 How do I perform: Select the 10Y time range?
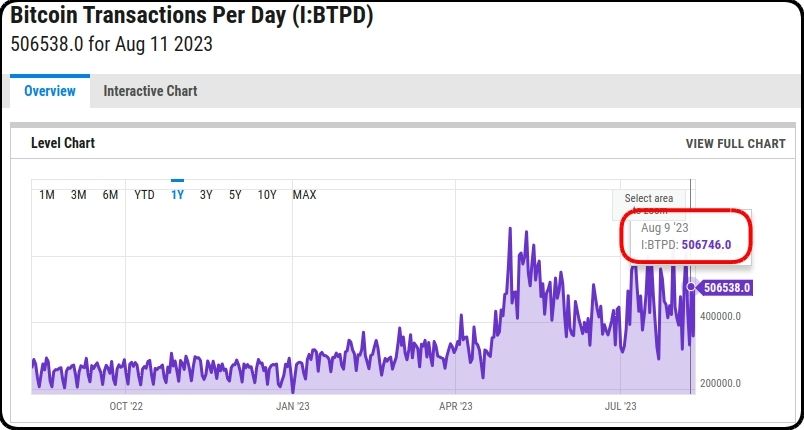pyautogui.click(x=267, y=195)
